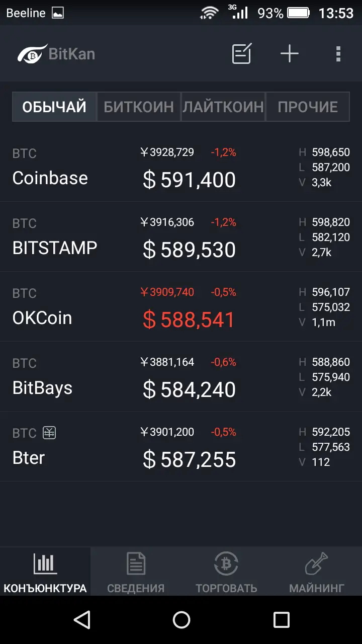362x644 pixels.
Task: Tap the OKCoin price $588,541
Action: (189, 320)
